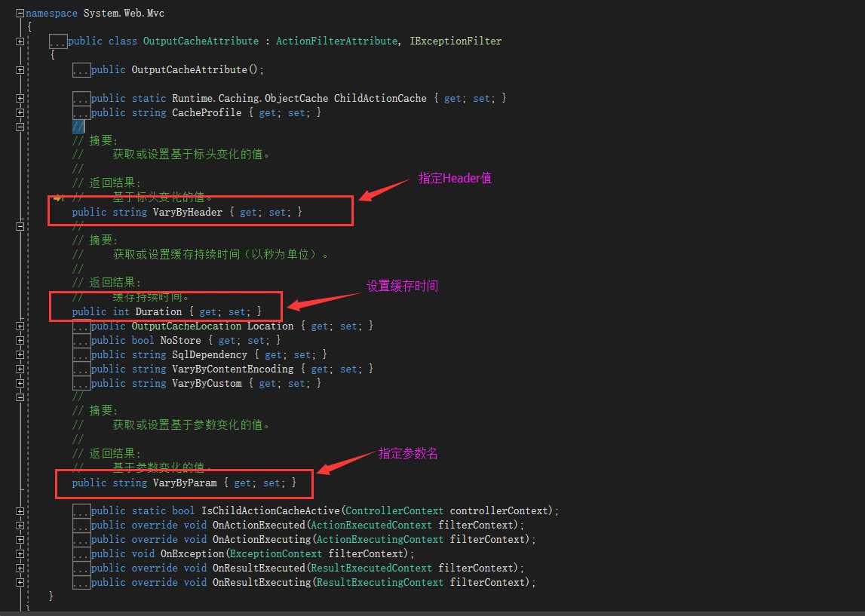Click comment 获取或设置缓存持续时间（以秒为单位）。
Screen dimensions: 865x616
point(221,255)
